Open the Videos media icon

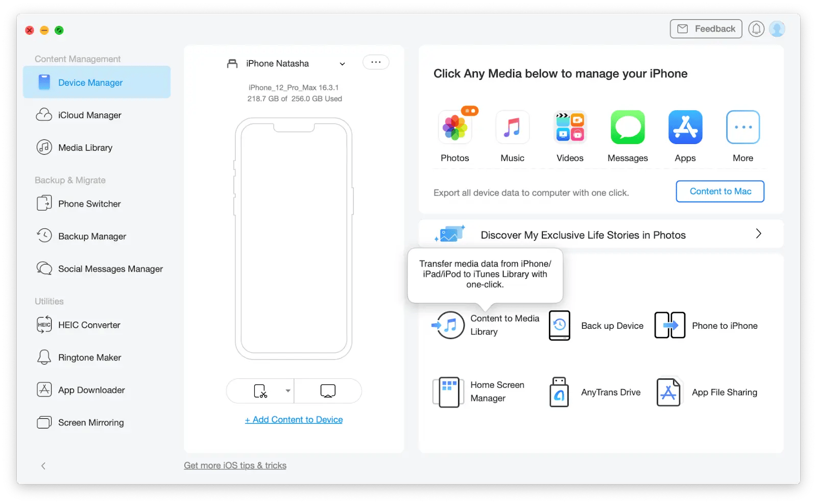click(570, 127)
